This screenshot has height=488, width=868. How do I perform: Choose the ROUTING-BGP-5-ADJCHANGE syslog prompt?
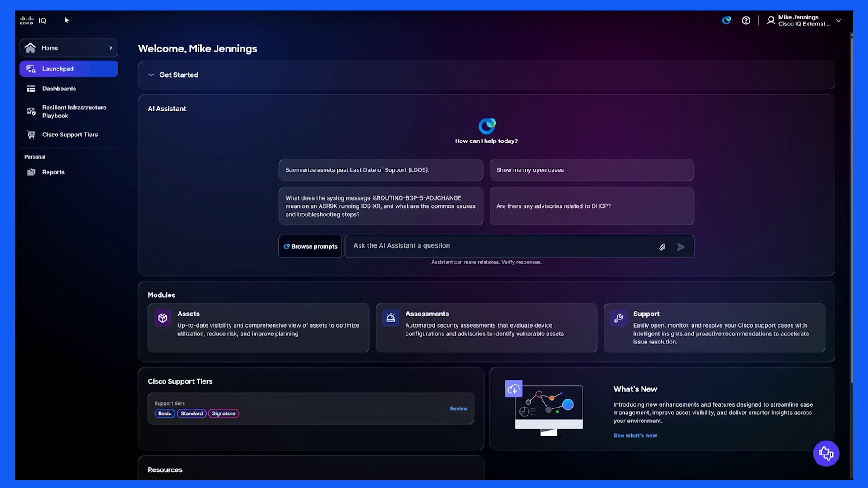pos(381,206)
